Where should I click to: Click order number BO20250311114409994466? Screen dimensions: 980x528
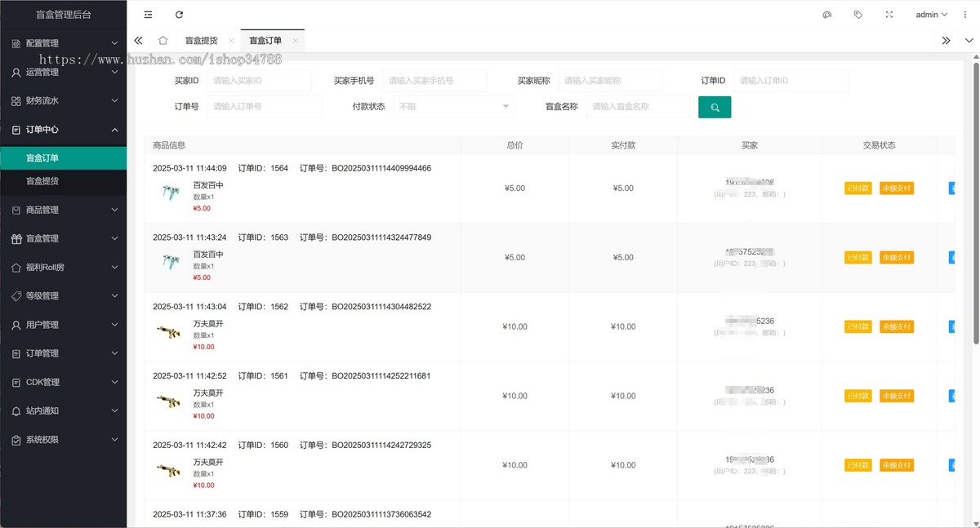[381, 168]
